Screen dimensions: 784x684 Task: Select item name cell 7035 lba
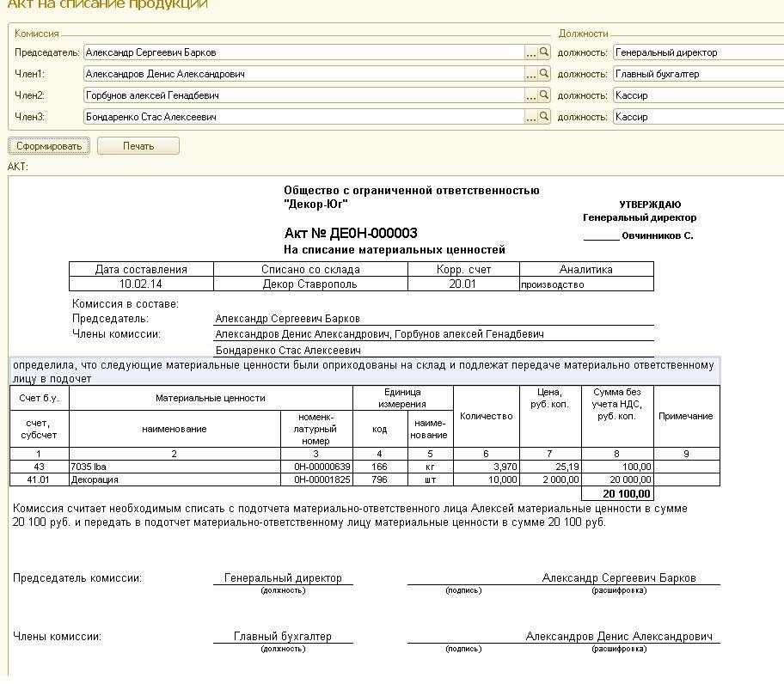[175, 467]
